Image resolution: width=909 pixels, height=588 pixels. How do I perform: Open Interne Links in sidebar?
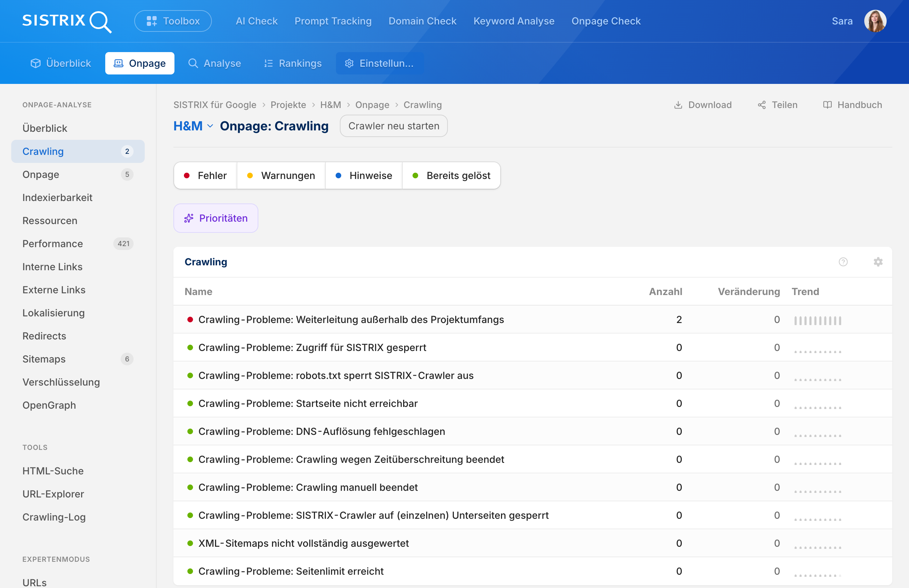tap(78, 267)
